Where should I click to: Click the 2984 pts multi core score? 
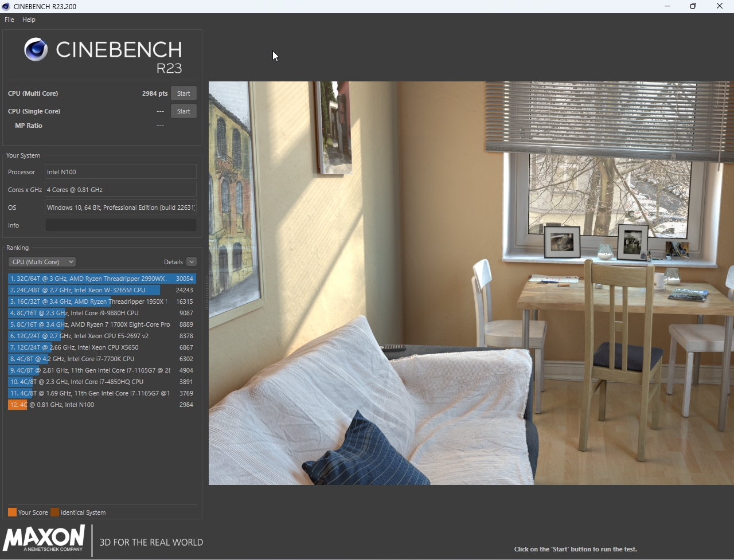coord(155,93)
